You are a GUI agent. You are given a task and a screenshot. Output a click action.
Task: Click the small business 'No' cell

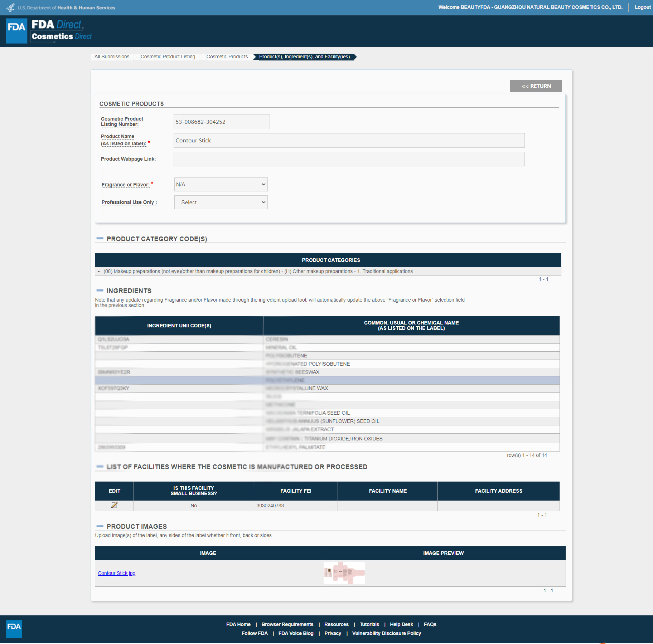(194, 506)
